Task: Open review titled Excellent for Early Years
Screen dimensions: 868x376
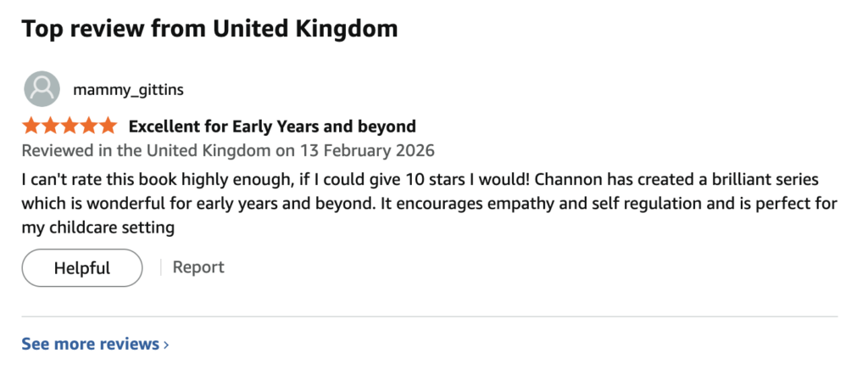Action: (x=272, y=126)
